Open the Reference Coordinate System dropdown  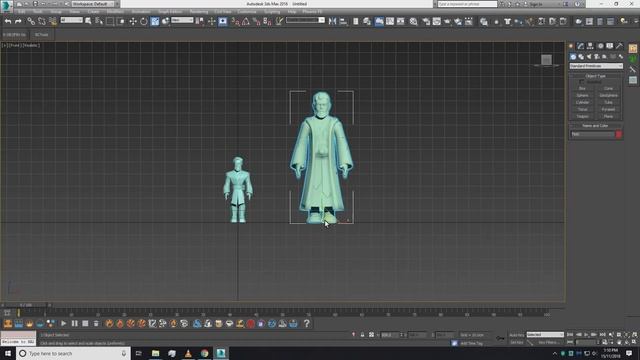click(x=182, y=20)
